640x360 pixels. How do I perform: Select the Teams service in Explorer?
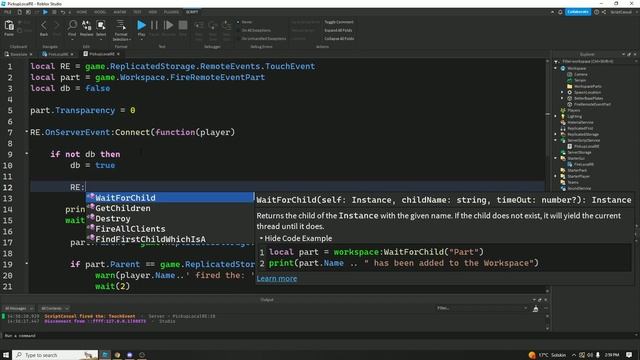(x=572, y=182)
